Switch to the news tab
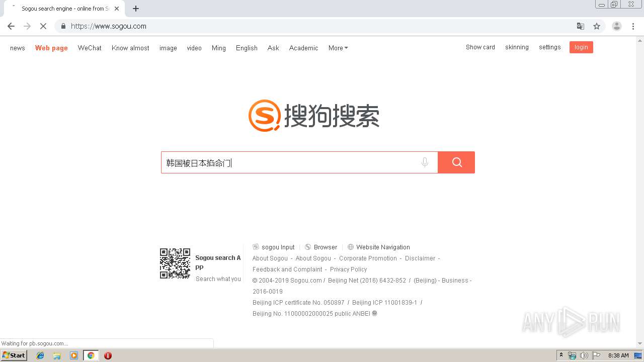 [18, 48]
